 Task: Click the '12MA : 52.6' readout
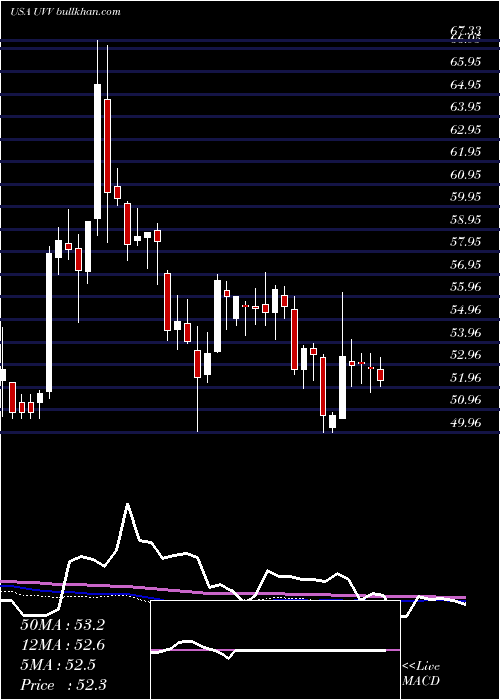pos(62,645)
